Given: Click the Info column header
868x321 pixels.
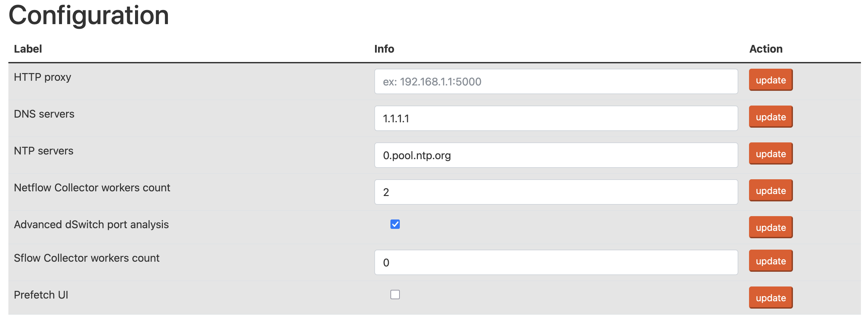Looking at the screenshot, I should (384, 49).
